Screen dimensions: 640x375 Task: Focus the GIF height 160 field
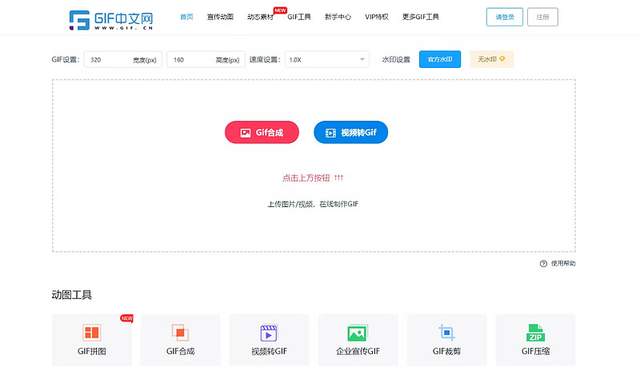click(x=206, y=60)
